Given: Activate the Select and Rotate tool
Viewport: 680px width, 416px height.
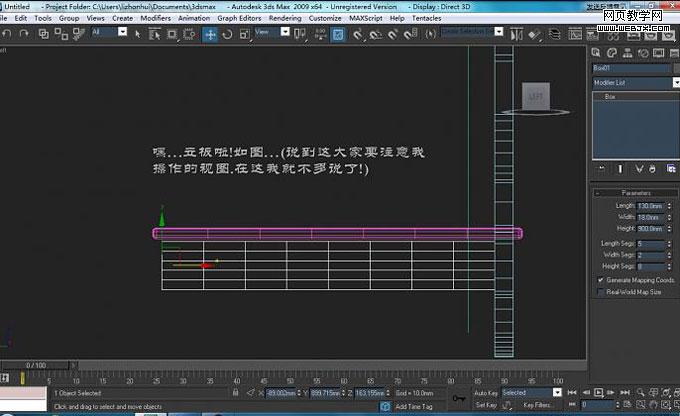Looking at the screenshot, I should point(227,34).
